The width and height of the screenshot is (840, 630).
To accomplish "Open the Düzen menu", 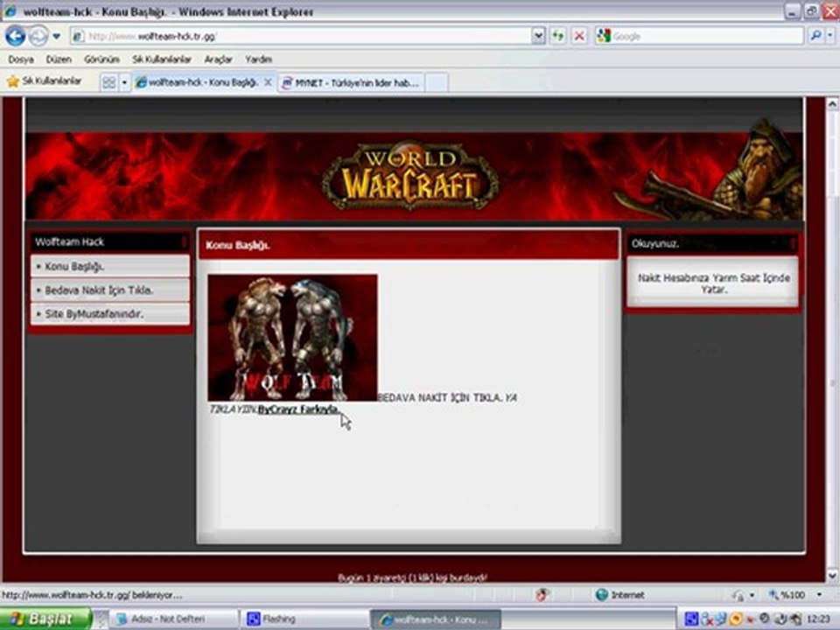I will tap(59, 59).
